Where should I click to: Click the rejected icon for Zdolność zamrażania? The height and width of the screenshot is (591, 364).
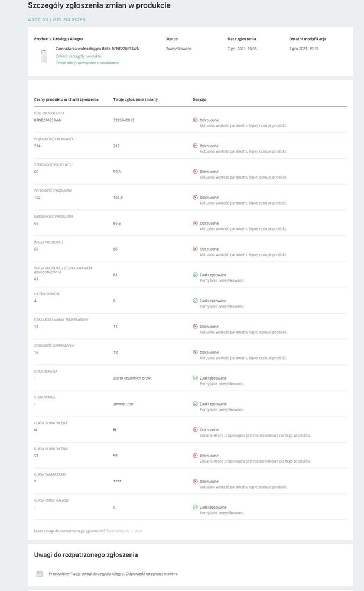pos(195,352)
